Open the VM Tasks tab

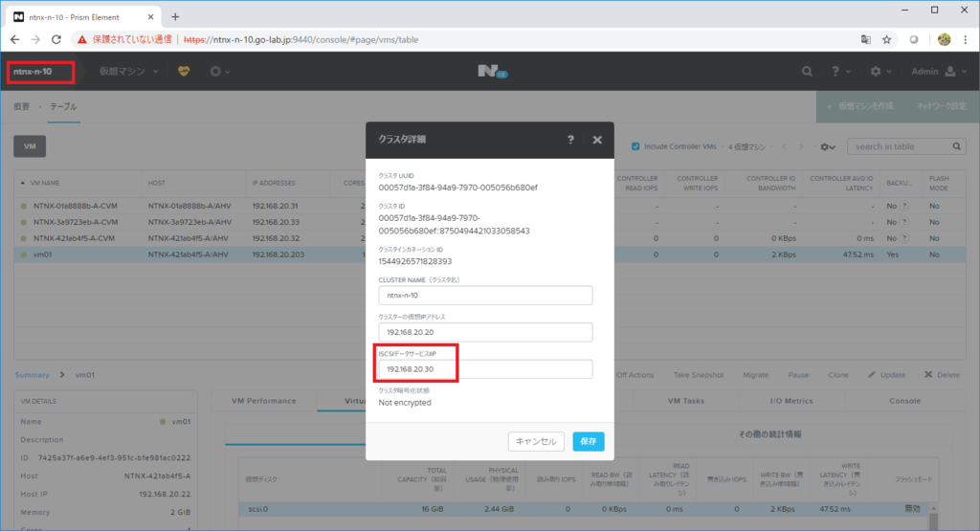click(x=685, y=401)
